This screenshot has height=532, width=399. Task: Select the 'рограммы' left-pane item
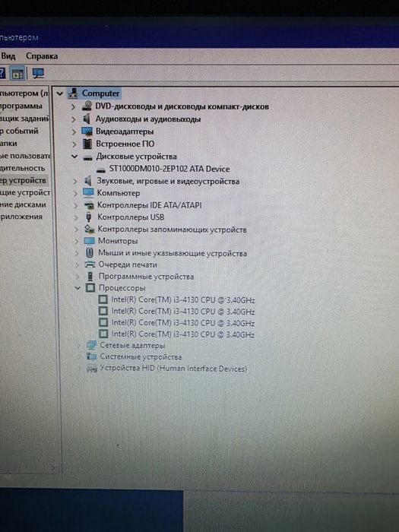(x=21, y=106)
